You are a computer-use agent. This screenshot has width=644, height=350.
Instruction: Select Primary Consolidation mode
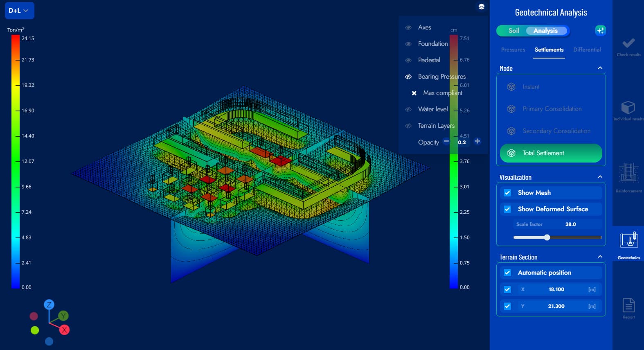pyautogui.click(x=552, y=109)
